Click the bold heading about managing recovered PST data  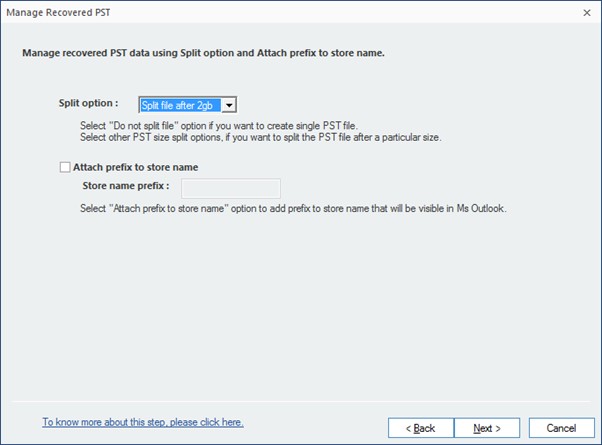[x=203, y=52]
